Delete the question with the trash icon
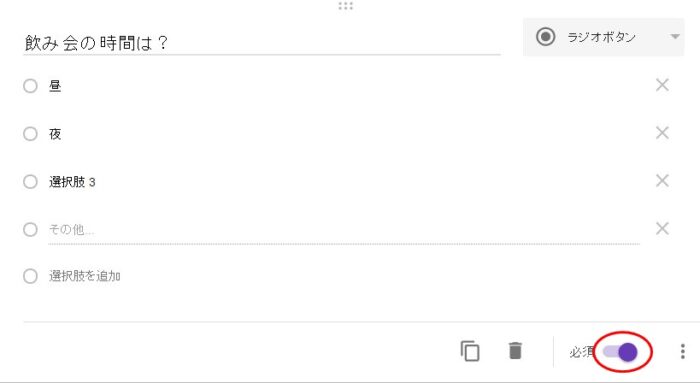Image resolution: width=700 pixels, height=383 pixels. [x=515, y=351]
